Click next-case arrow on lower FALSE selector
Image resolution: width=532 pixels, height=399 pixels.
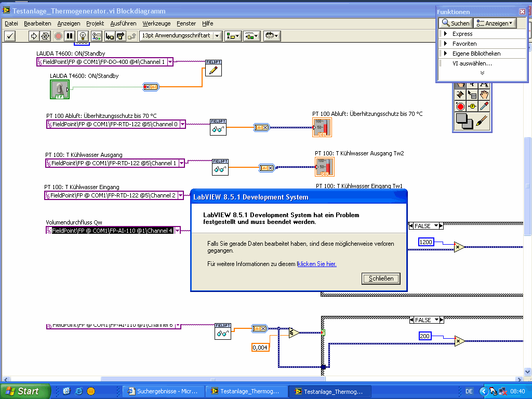(442, 320)
